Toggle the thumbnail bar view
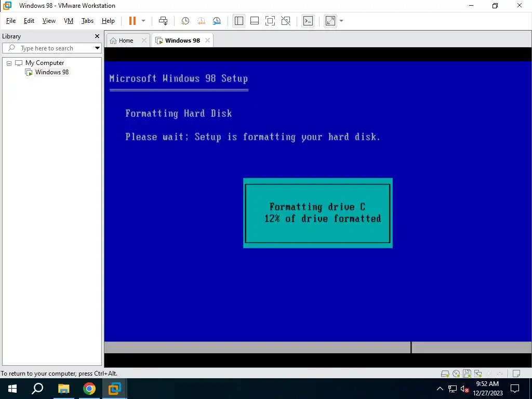The width and height of the screenshot is (532, 399). pyautogui.click(x=255, y=21)
